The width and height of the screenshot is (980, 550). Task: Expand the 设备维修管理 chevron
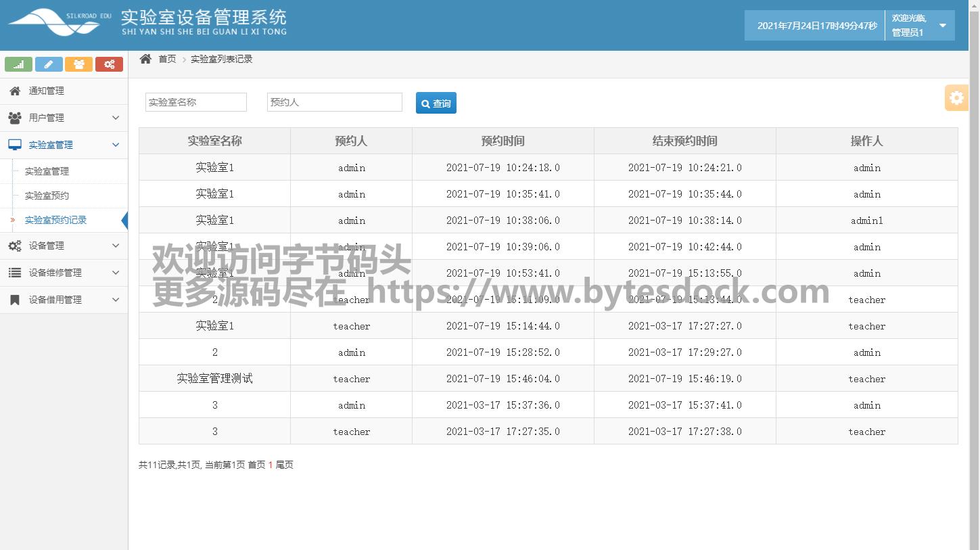(115, 273)
